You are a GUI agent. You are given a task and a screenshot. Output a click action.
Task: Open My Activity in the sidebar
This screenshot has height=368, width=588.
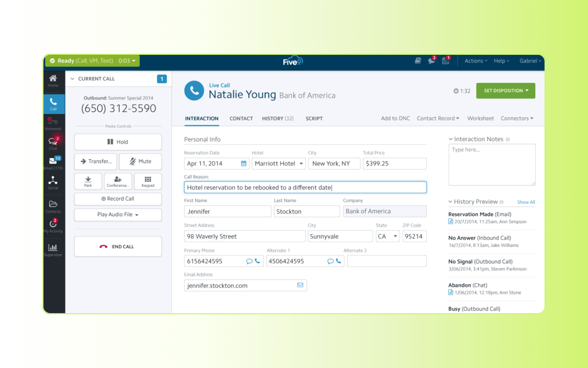click(x=53, y=226)
